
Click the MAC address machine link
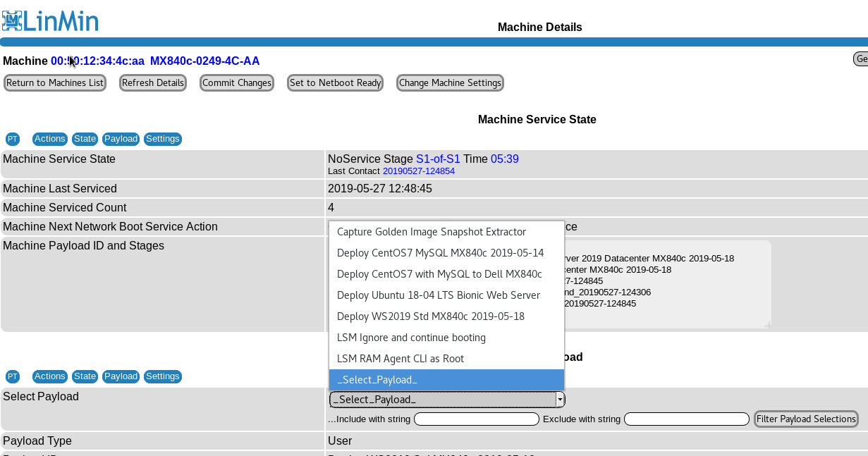pyautogui.click(x=97, y=61)
